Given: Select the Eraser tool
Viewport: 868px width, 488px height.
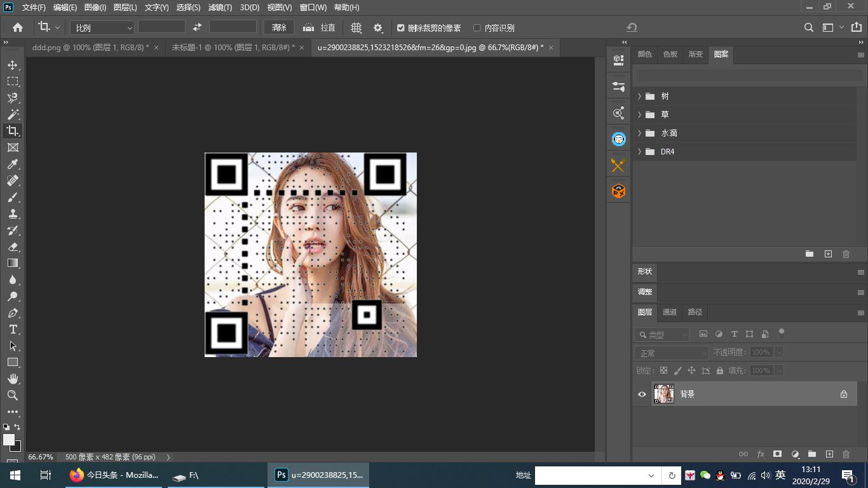Looking at the screenshot, I should (13, 247).
